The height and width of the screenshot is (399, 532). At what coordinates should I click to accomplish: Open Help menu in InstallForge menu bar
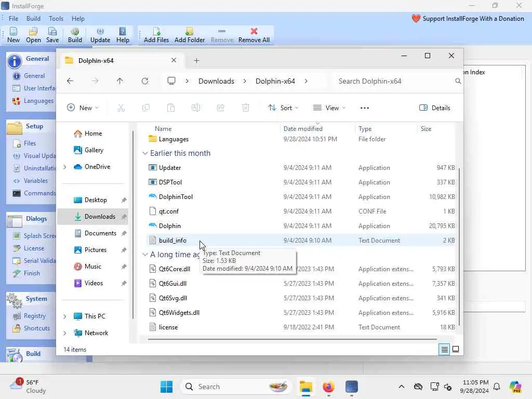[78, 19]
